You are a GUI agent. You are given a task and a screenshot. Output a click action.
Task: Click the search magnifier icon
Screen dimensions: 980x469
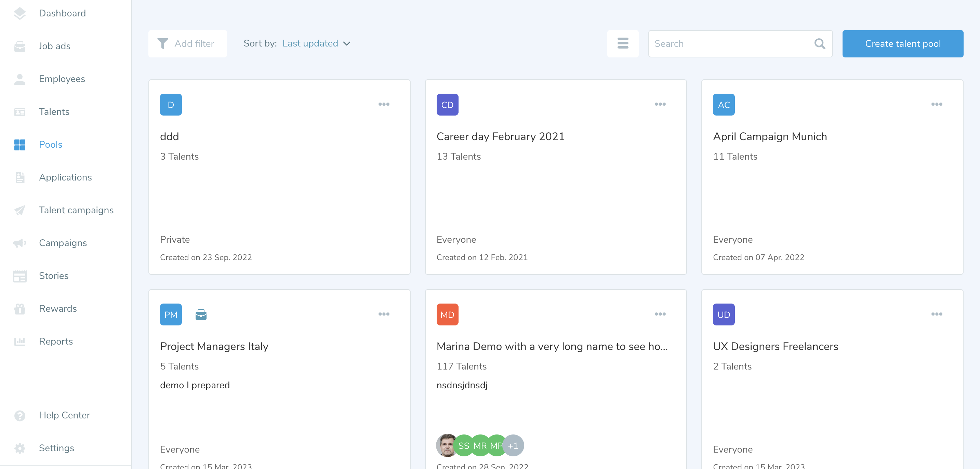coord(819,44)
